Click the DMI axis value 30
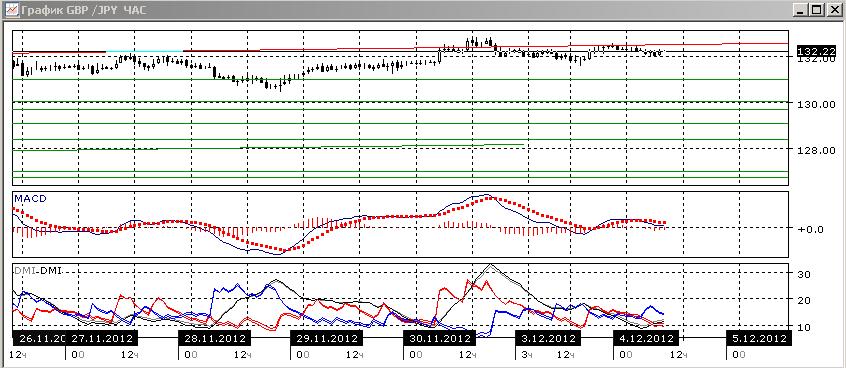The width and height of the screenshot is (846, 368). click(x=804, y=274)
